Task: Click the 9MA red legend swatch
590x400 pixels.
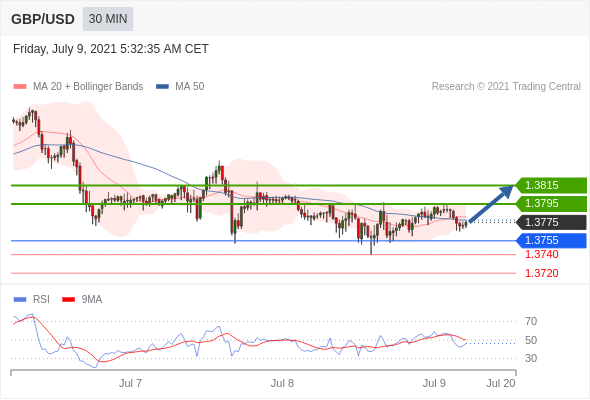Action: click(x=68, y=300)
